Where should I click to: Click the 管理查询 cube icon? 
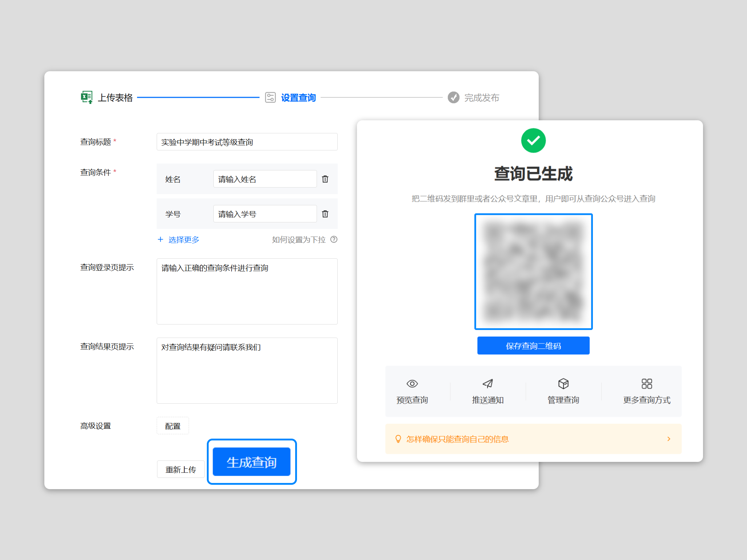[563, 384]
